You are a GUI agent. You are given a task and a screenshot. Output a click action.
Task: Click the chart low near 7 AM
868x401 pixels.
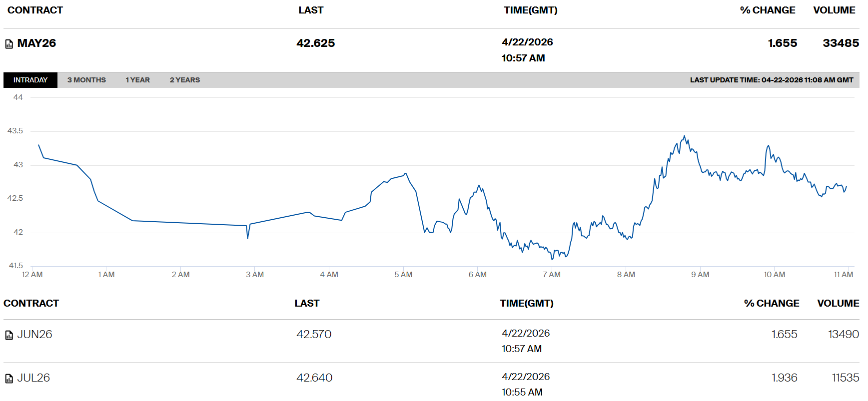pyautogui.click(x=552, y=259)
